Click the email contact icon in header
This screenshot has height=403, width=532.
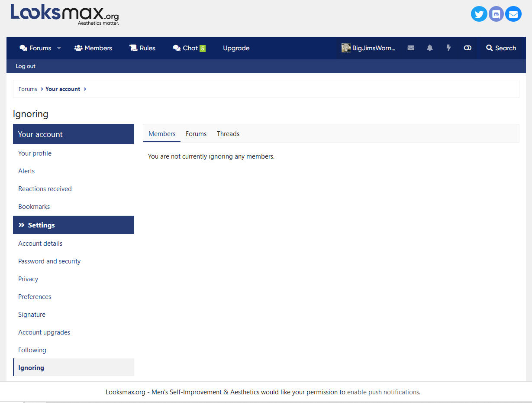513,14
